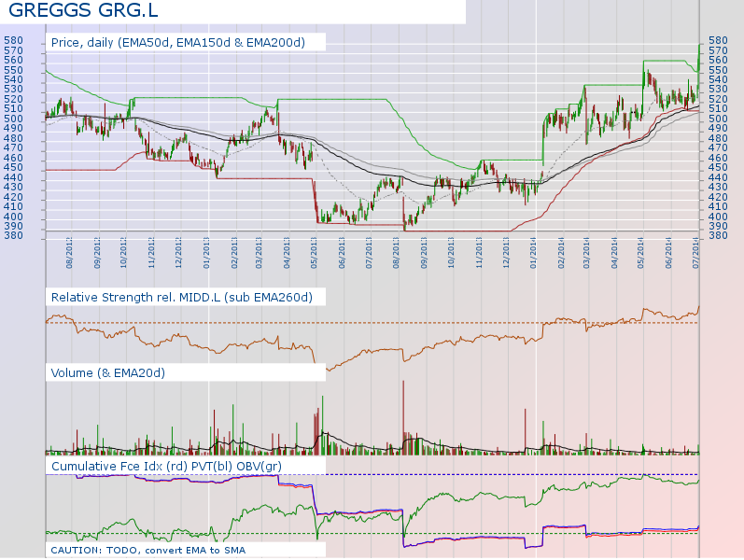Screen dimensions: 744x560
Task: Click the 12/2013 date label
Action: point(506,253)
